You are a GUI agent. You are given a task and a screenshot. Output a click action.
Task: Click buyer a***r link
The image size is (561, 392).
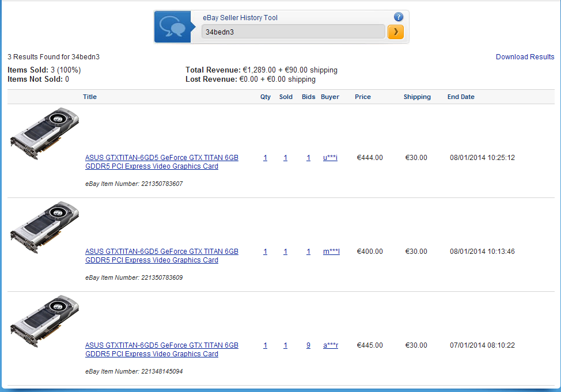(x=331, y=345)
